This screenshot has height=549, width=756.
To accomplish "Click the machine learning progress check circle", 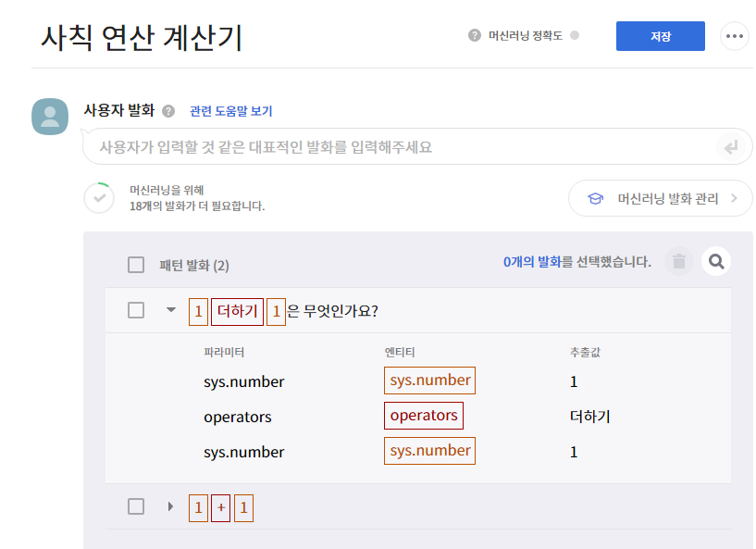I will click(x=99, y=198).
